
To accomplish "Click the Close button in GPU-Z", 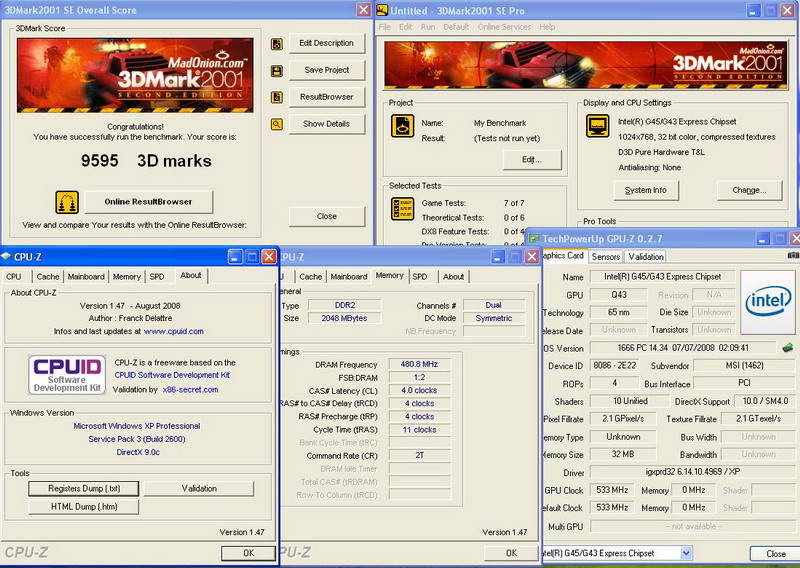I will [776, 554].
